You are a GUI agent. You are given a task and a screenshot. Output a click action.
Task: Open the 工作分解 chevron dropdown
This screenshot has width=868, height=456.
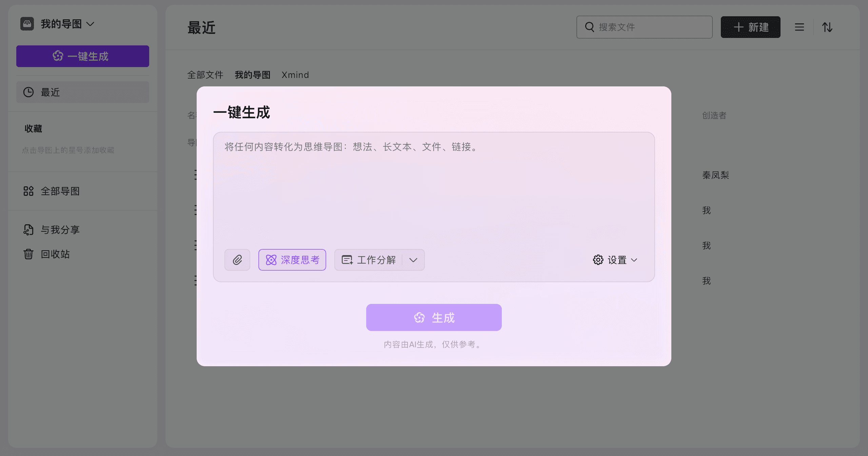click(x=413, y=260)
